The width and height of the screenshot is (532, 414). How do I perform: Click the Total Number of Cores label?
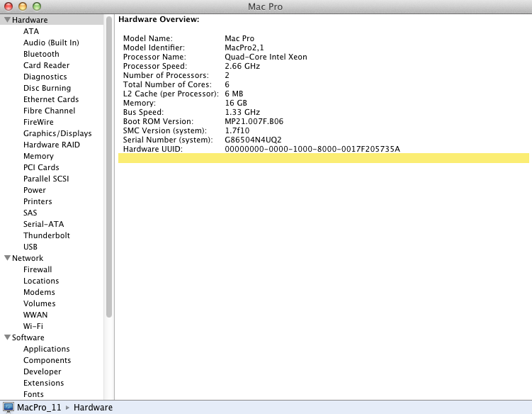point(167,84)
